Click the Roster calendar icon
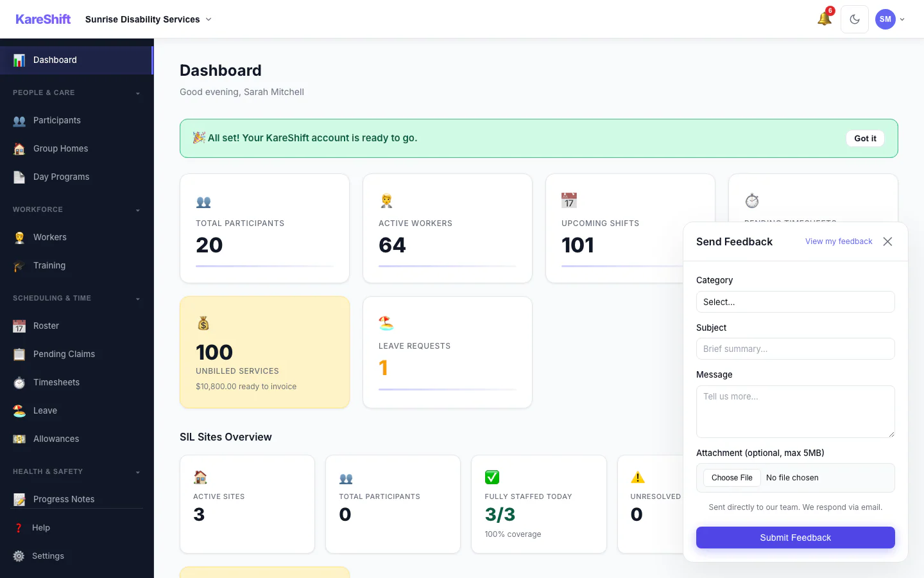Image resolution: width=924 pixels, height=578 pixels. (x=19, y=326)
